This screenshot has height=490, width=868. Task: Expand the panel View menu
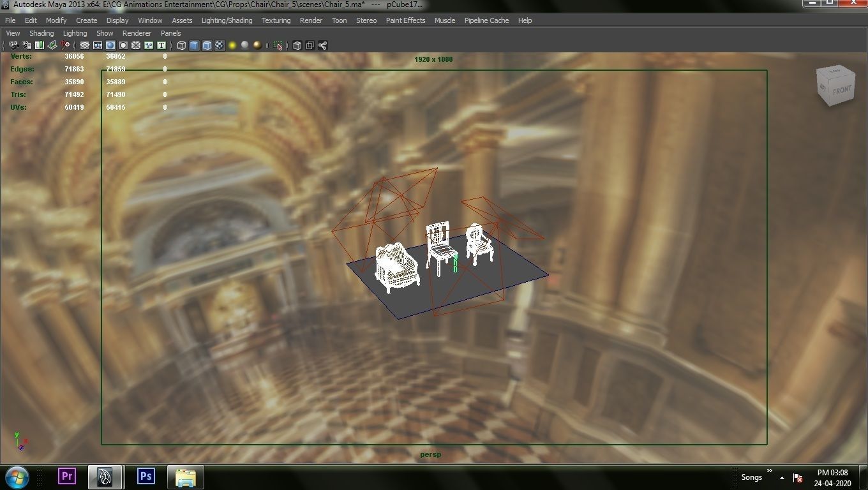click(x=13, y=33)
